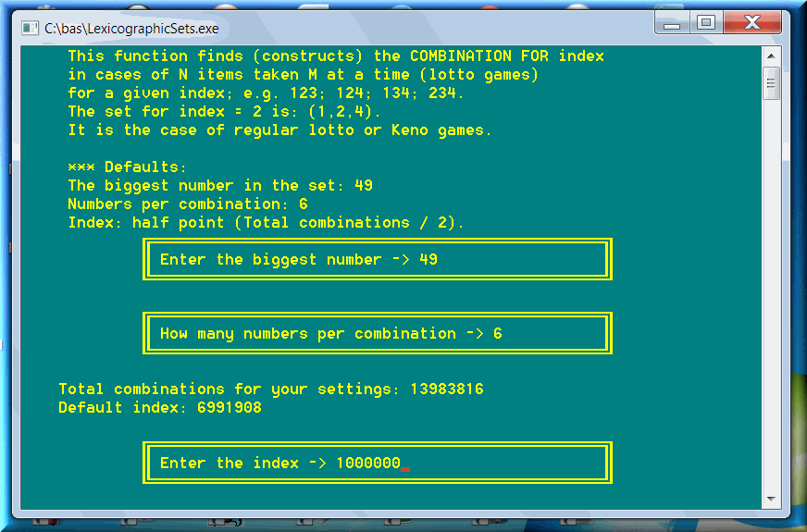Minimize the LexicographicSets window

coord(672,22)
